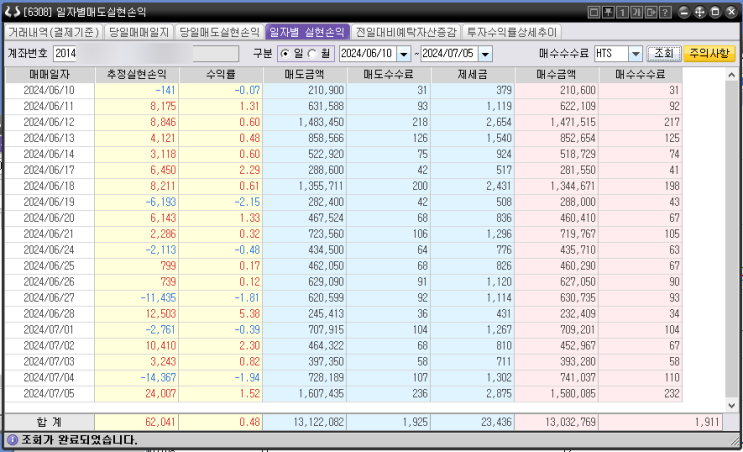Viewport: 743px width, 452px height.
Task: Click the 추정실현손익 column header
Action: 136,74
